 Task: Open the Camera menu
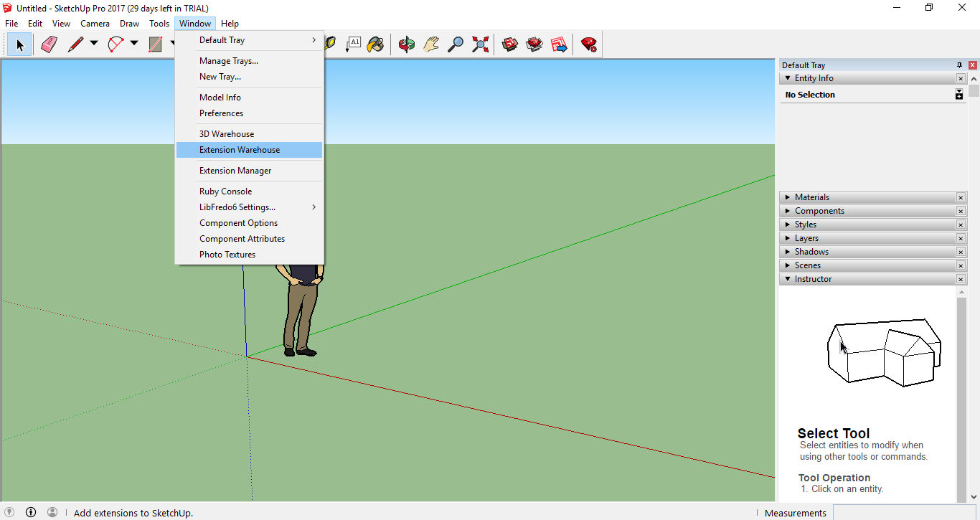pos(95,24)
